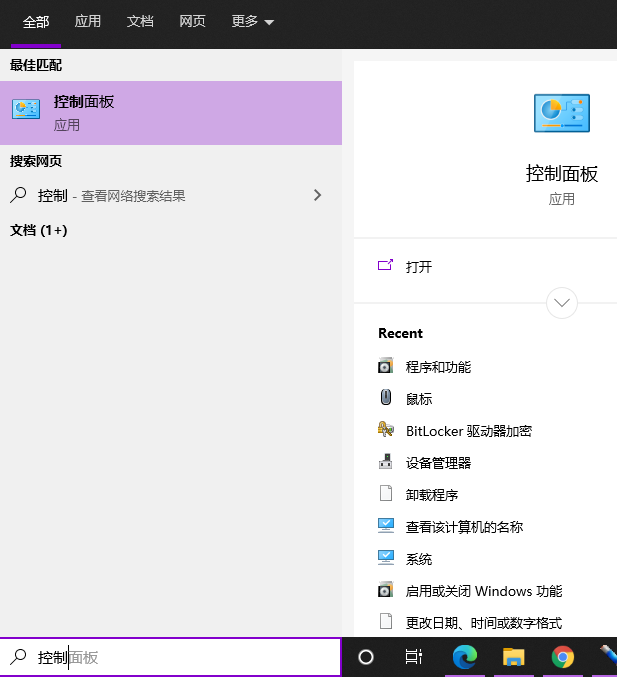The image size is (617, 677).
Task: Switch to the 应用 tab
Action: [x=88, y=21]
